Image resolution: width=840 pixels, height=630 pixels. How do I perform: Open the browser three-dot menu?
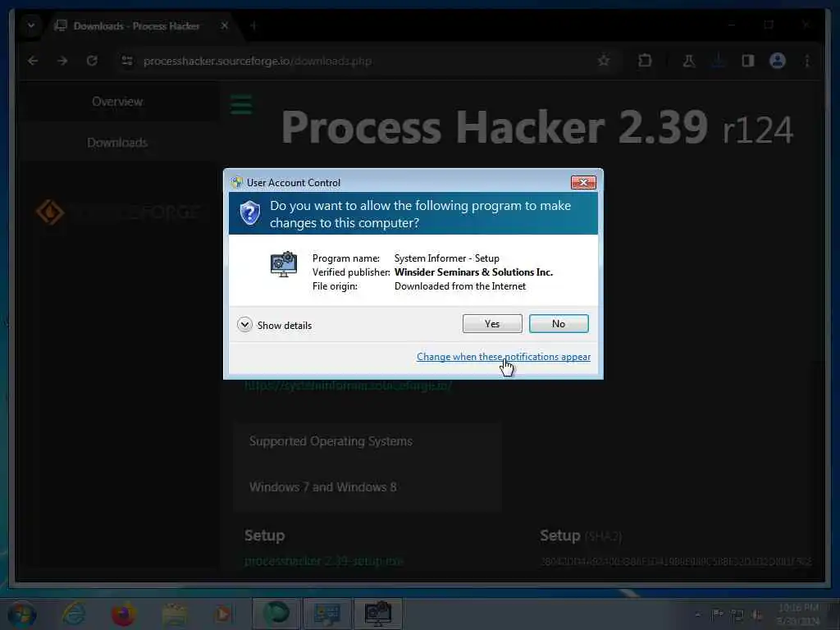pos(807,61)
